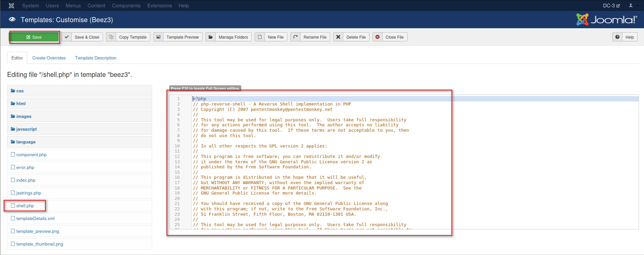Click the Save & Close button label
Image resolution: width=644 pixels, height=255 pixels.
[87, 37]
